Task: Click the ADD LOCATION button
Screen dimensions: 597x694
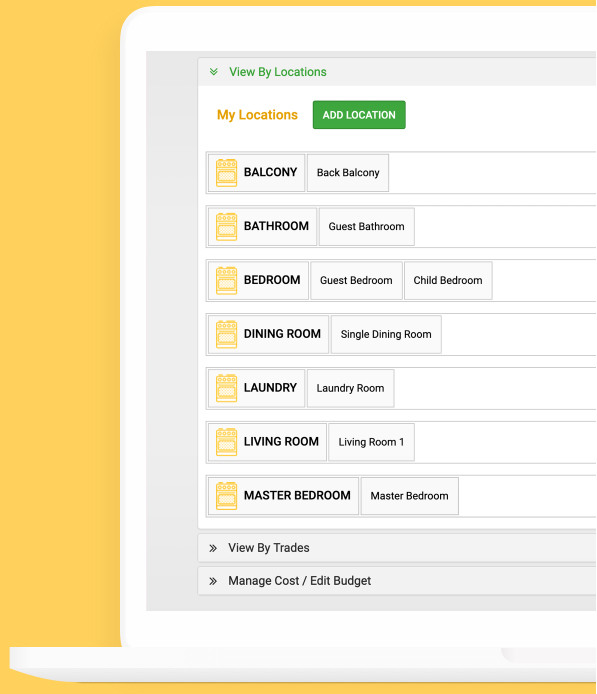Action: pos(359,115)
